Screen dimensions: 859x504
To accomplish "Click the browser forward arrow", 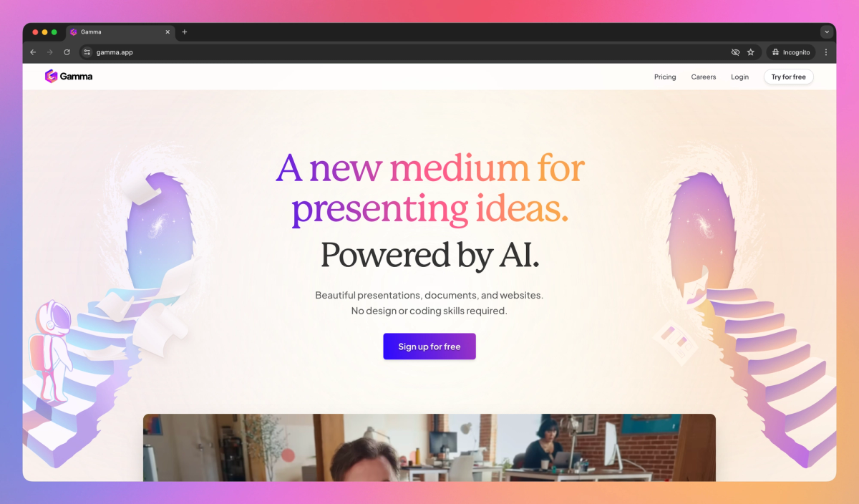I will [50, 52].
